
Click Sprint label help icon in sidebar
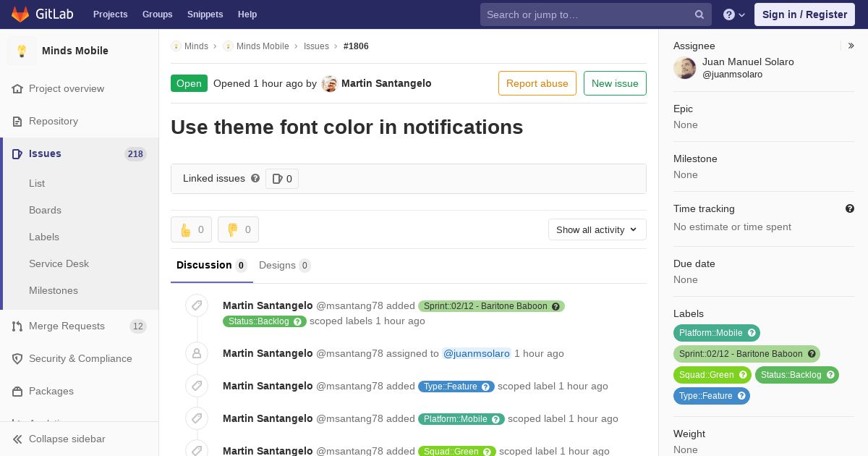pos(812,354)
